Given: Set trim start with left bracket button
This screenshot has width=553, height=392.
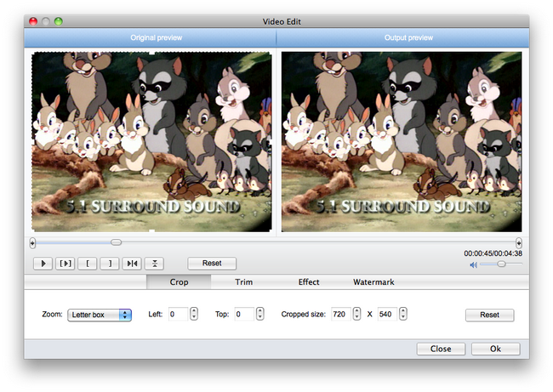Looking at the screenshot, I should coord(88,264).
